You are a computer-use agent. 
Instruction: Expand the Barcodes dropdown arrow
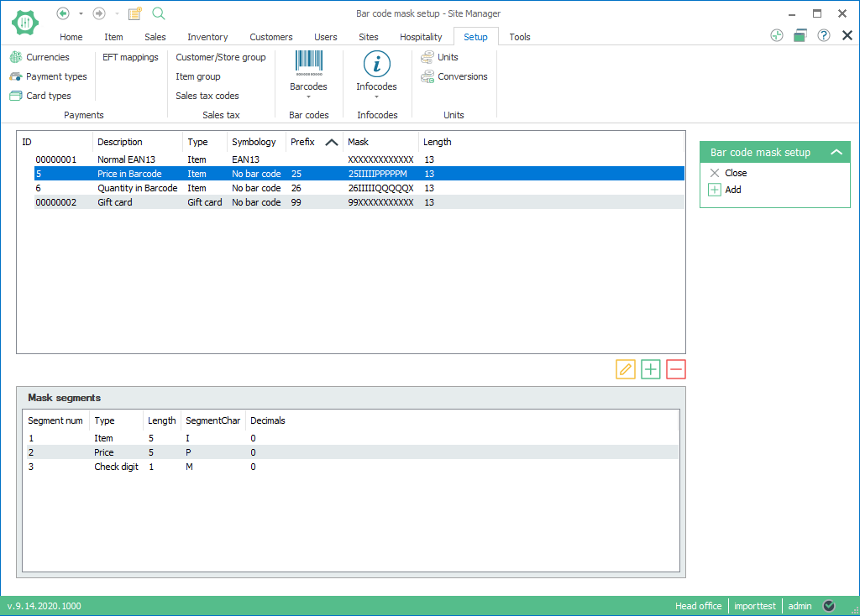[308, 97]
